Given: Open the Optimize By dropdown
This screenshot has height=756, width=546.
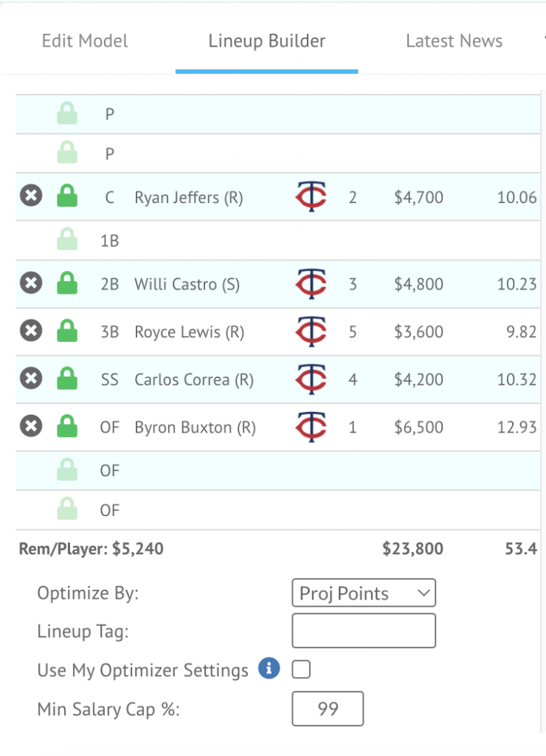Looking at the screenshot, I should click(x=364, y=593).
